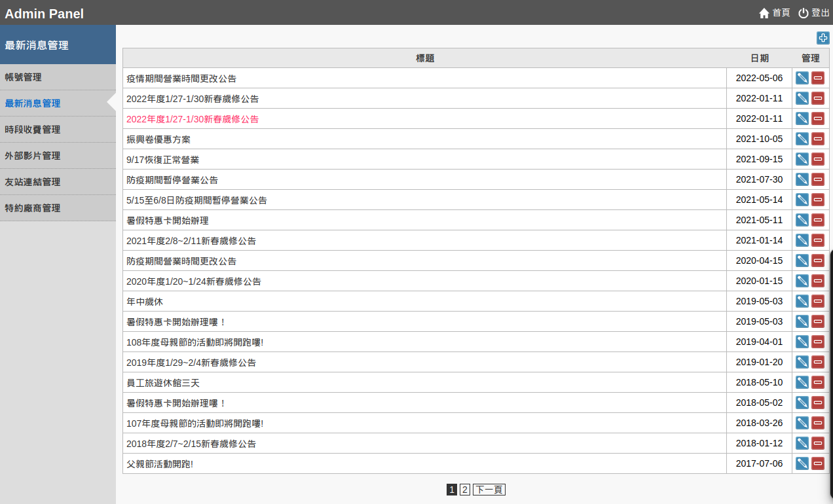Image resolution: width=833 pixels, height=504 pixels.
Task: Edit the 防疫期間暫停營業公告 entry dated 2021-07-30
Action: [x=802, y=179]
